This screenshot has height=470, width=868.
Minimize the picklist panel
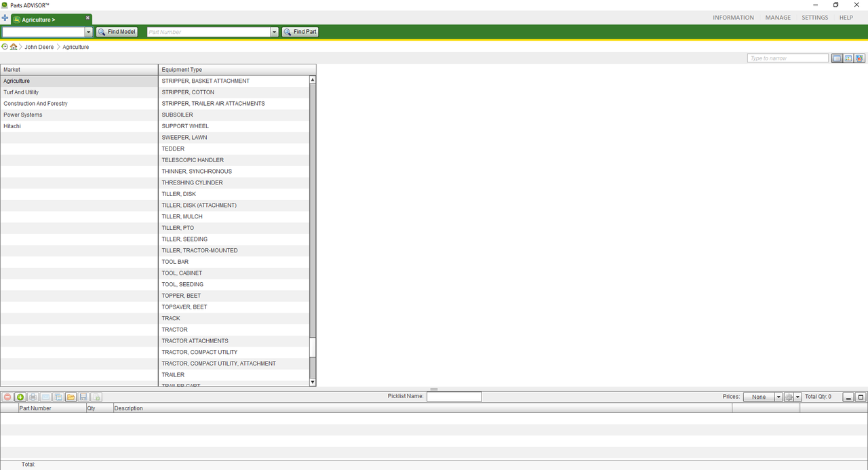click(848, 397)
